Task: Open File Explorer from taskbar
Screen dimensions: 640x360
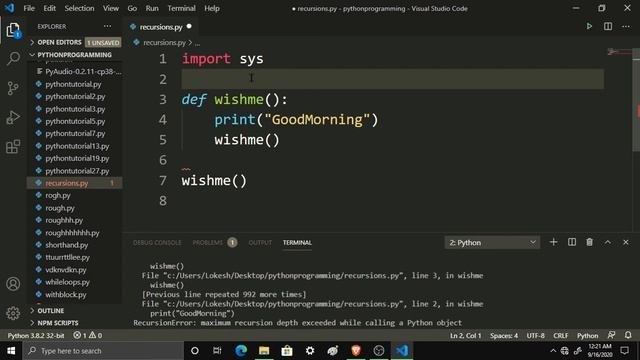Action: (x=264, y=351)
